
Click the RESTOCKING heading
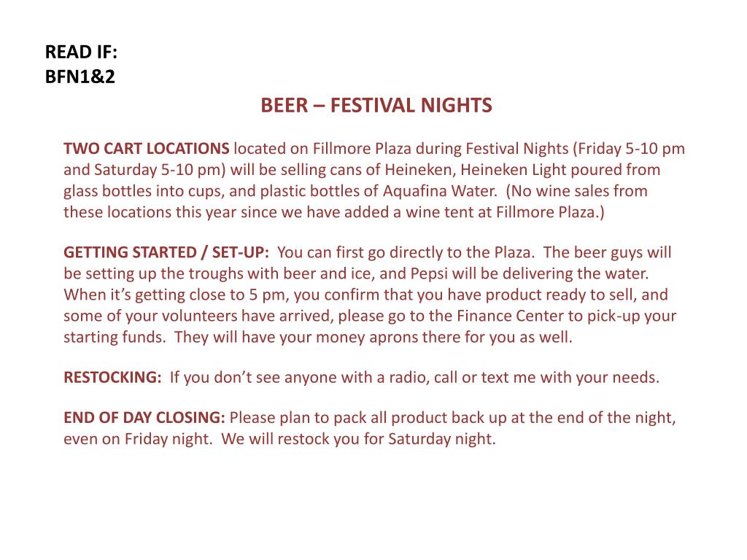[x=112, y=377]
